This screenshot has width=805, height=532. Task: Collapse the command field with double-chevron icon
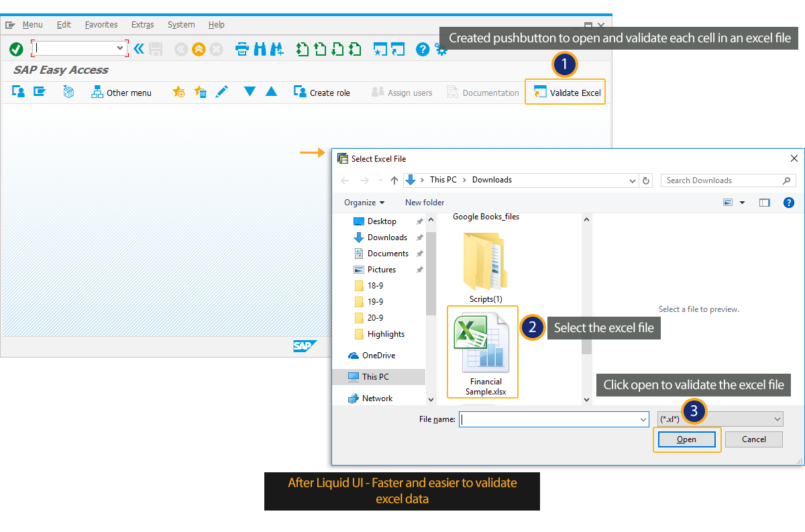[x=139, y=48]
